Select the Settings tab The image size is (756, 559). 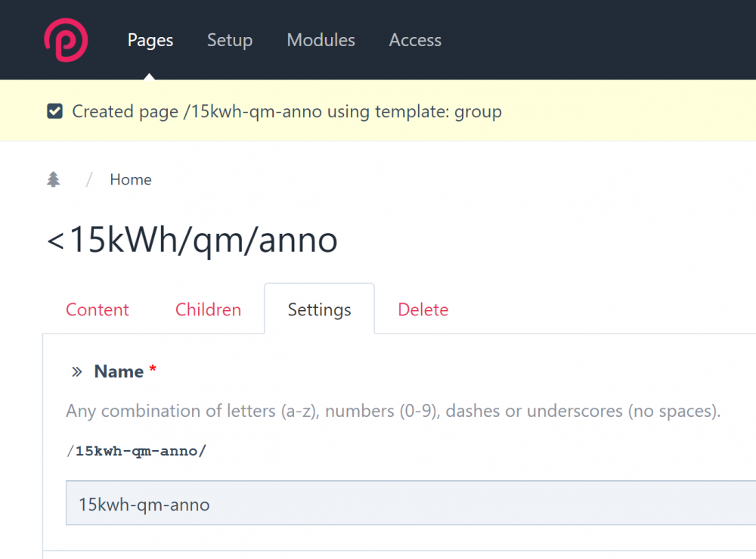click(x=319, y=309)
